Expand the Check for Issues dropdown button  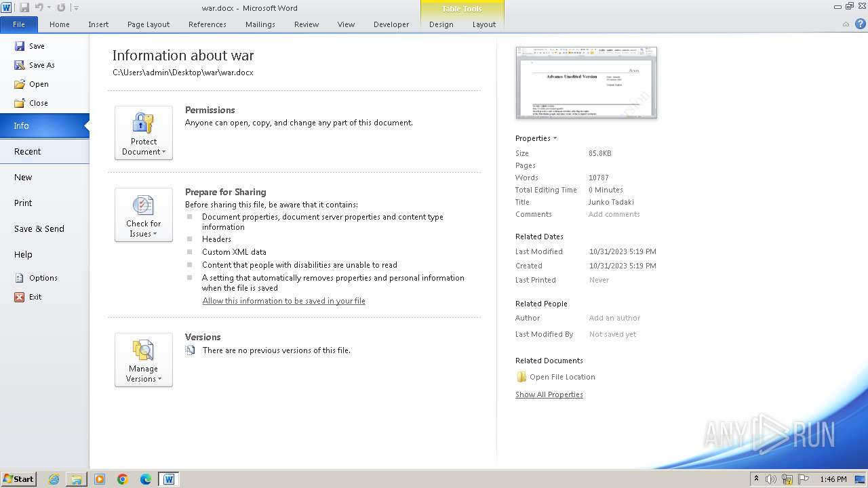(x=144, y=215)
